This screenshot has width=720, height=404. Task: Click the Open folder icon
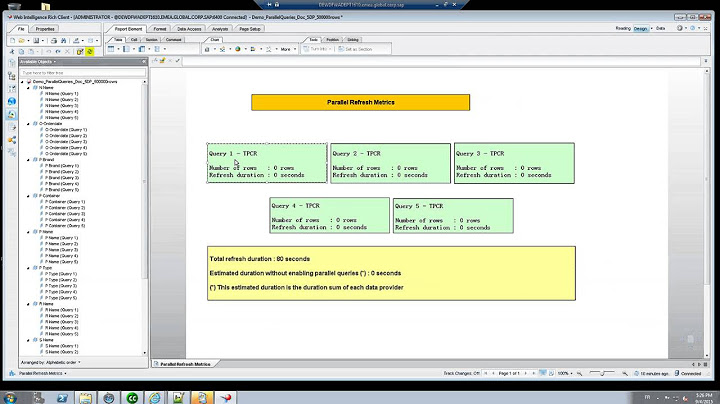(x=21, y=41)
